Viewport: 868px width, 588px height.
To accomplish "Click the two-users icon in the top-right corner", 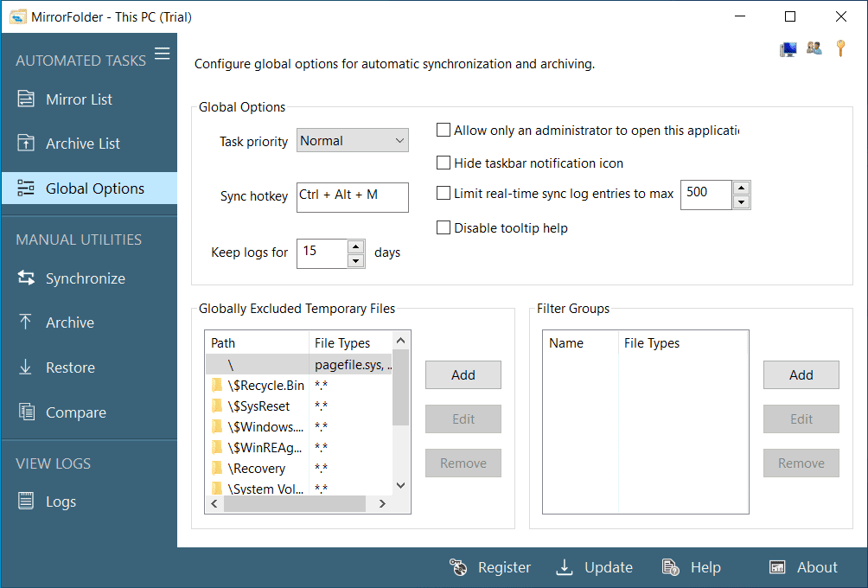I will point(814,48).
